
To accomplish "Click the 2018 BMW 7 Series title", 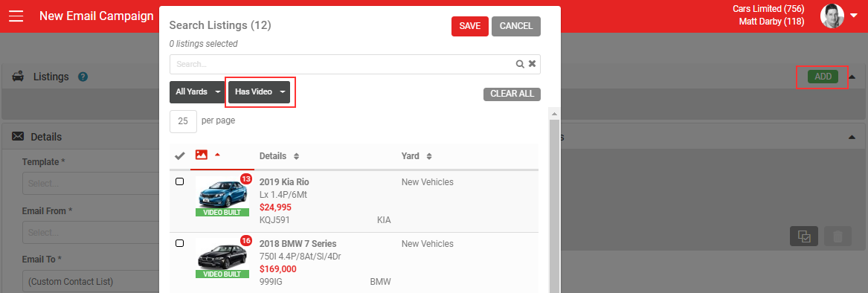I will pyautogui.click(x=298, y=244).
